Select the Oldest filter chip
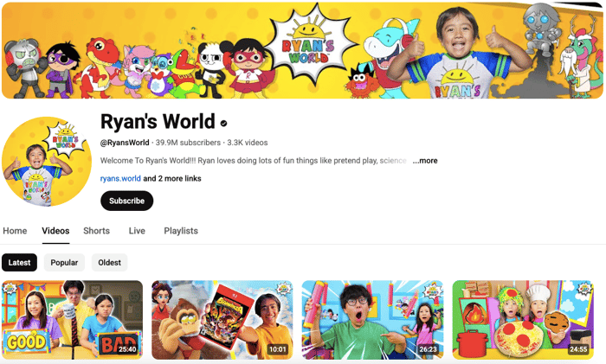 (x=109, y=263)
